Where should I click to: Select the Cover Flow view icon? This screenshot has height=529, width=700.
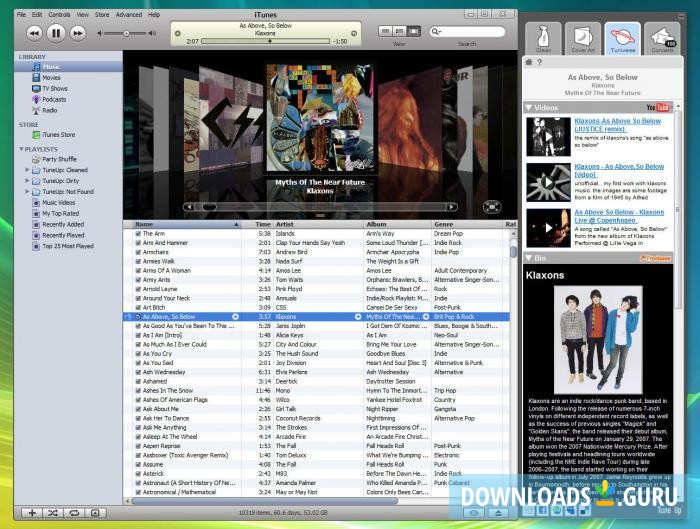click(x=413, y=31)
